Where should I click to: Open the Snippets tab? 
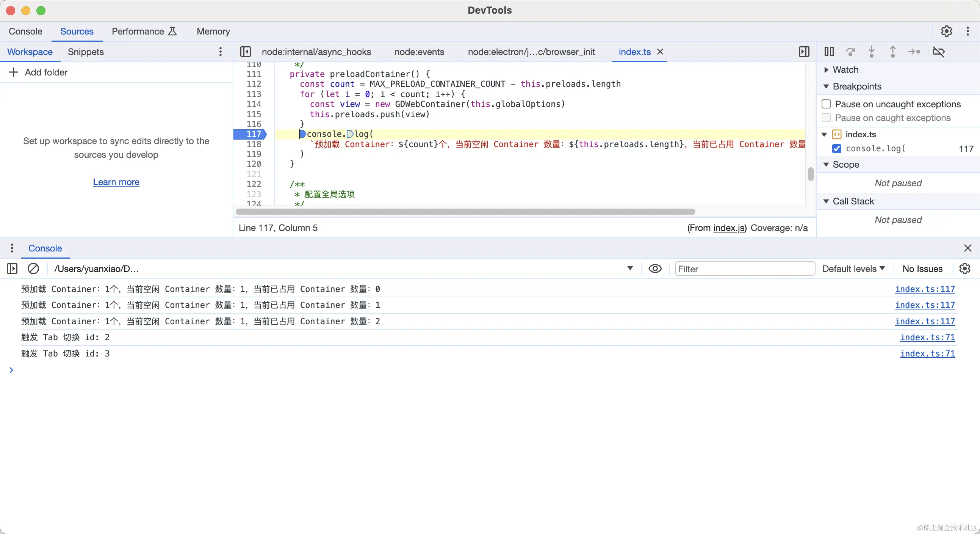click(x=86, y=52)
